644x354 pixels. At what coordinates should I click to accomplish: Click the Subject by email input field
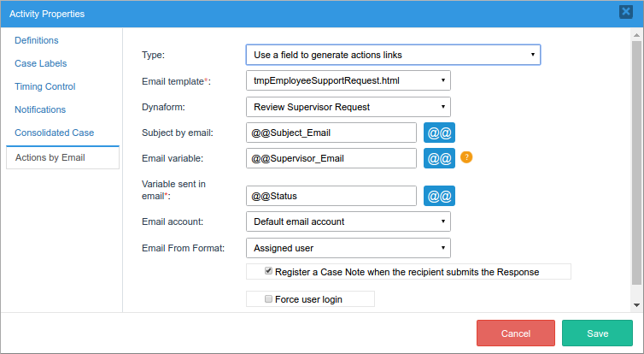point(331,133)
